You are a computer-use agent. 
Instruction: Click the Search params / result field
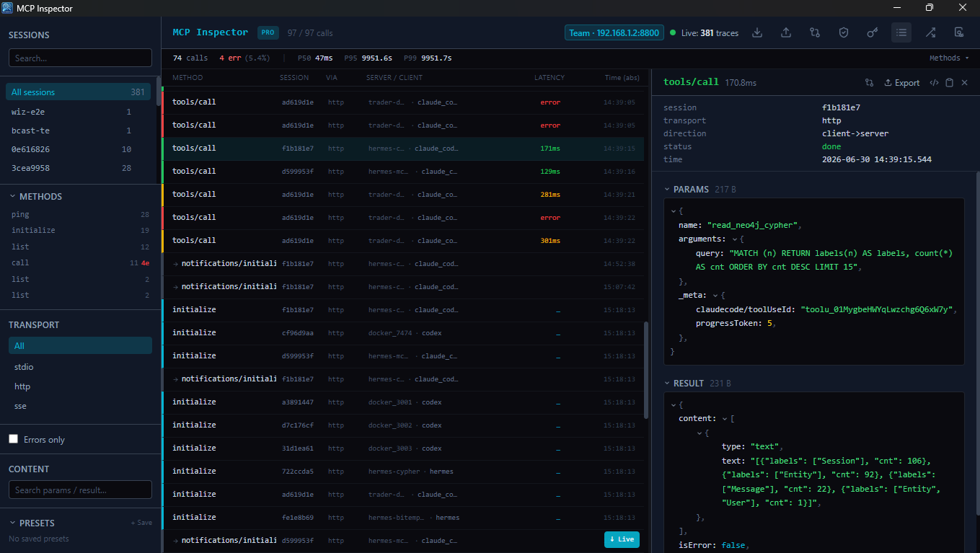(80, 490)
